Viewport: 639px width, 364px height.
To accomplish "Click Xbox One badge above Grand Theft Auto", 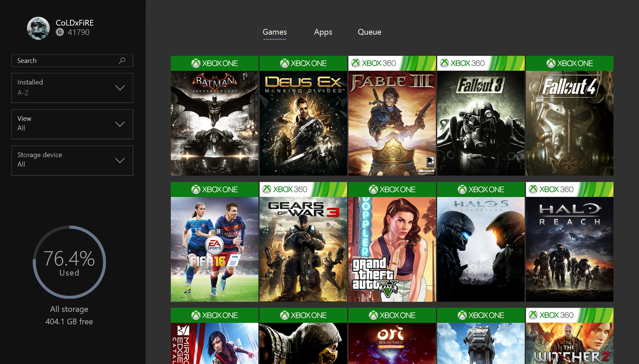I will (x=392, y=189).
